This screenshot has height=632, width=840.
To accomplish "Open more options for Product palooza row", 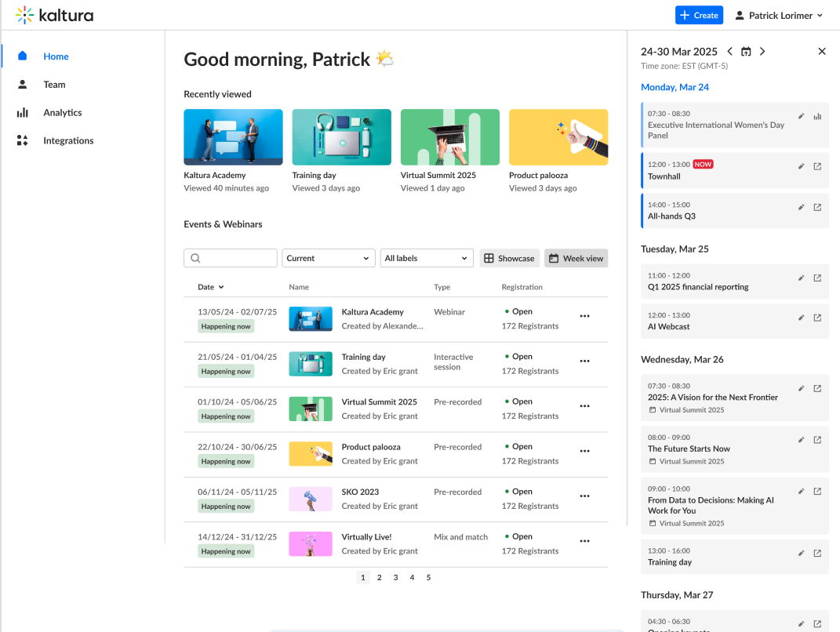I will pyautogui.click(x=584, y=451).
